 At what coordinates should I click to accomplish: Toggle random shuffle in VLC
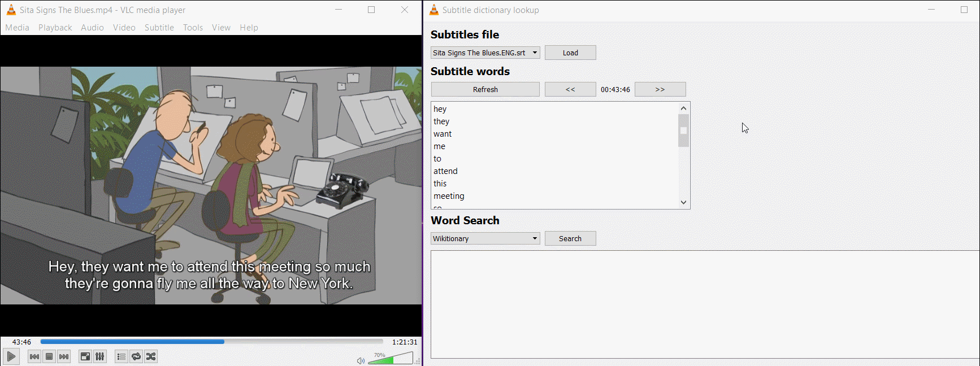click(151, 356)
